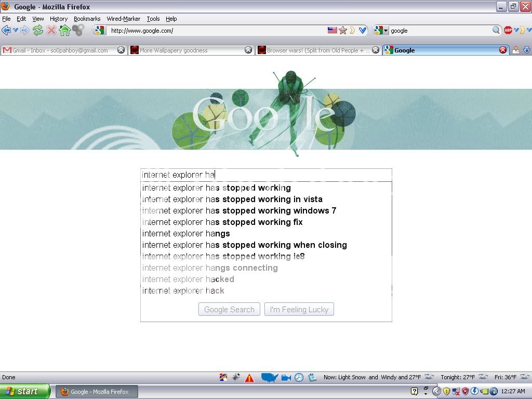The image size is (532, 399).
Task: Open the address bar blue dropdown arrow
Action: pyautogui.click(x=363, y=31)
